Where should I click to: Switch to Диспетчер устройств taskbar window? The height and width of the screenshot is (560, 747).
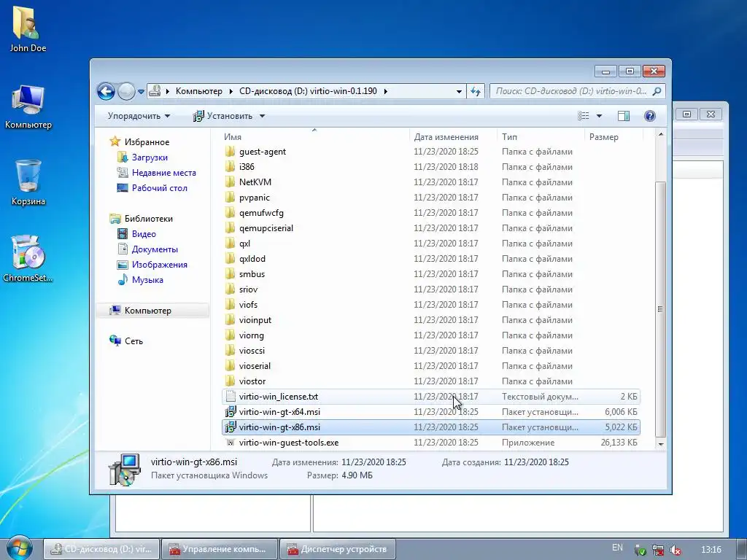pos(338,549)
